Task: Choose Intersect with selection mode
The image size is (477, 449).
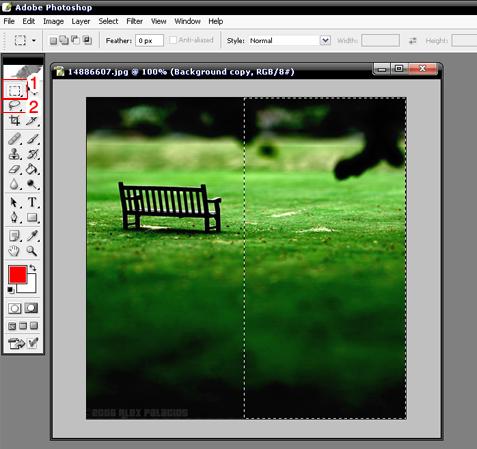Action: coord(87,40)
